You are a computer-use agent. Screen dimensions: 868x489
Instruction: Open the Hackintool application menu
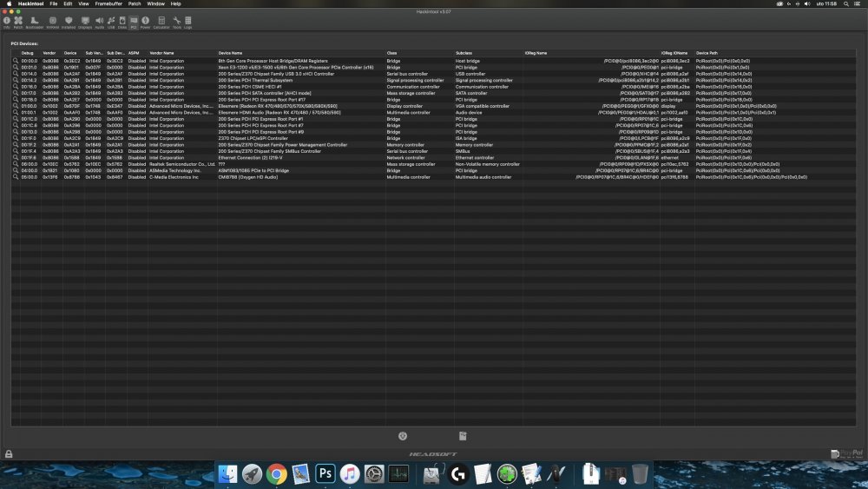coord(30,3)
